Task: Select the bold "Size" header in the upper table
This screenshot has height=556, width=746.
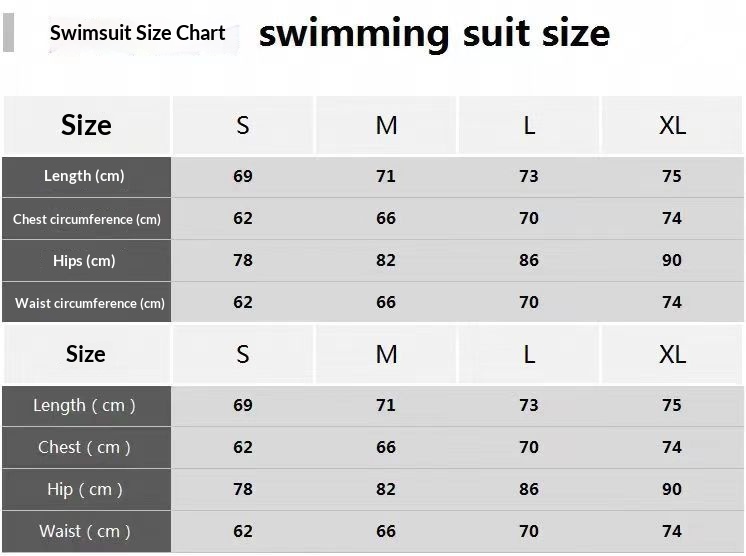Action: point(86,125)
